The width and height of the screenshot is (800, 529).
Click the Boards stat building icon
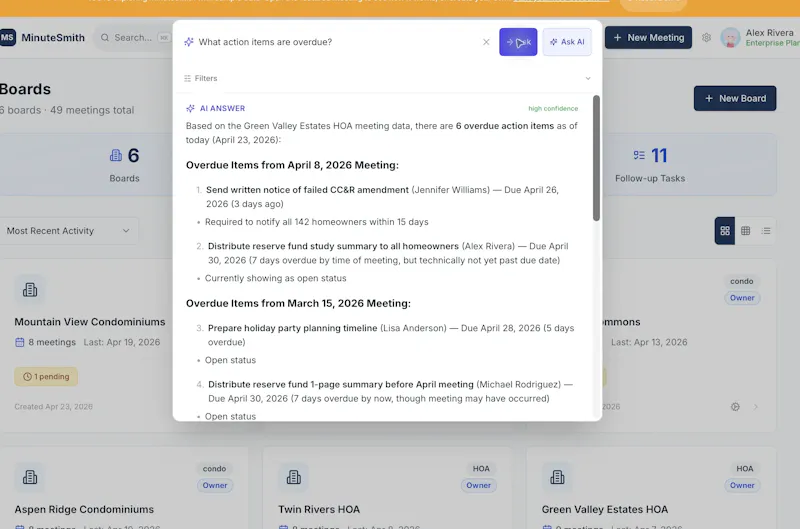click(116, 155)
